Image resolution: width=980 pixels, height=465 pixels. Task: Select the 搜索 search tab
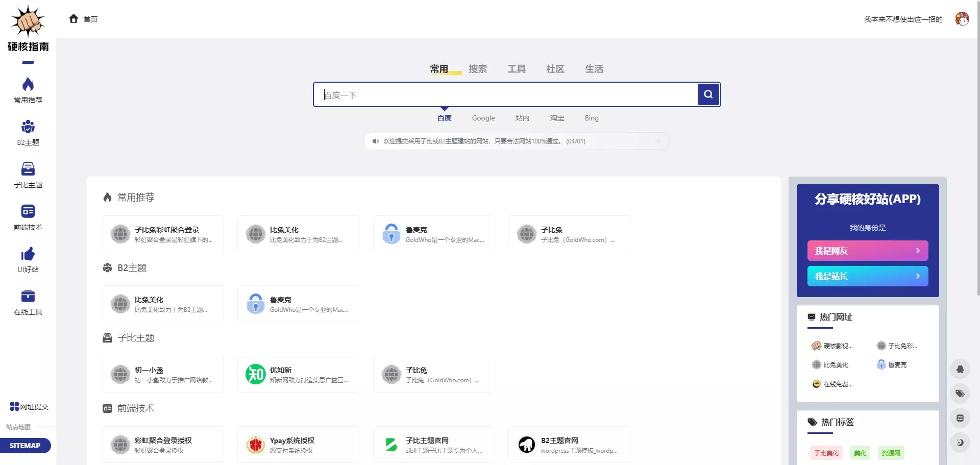[478, 69]
